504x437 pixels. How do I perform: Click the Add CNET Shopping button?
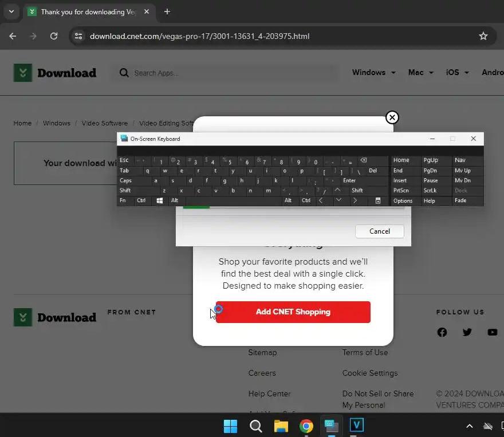click(293, 312)
